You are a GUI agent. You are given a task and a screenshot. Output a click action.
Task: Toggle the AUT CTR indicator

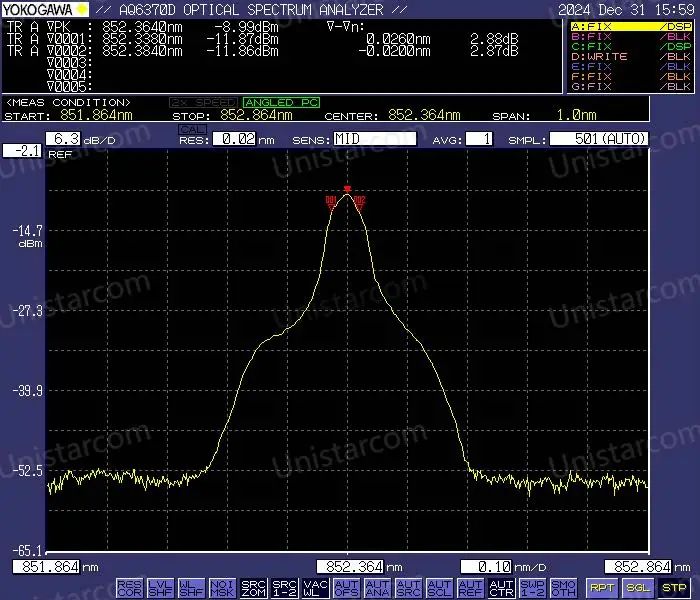(501, 588)
